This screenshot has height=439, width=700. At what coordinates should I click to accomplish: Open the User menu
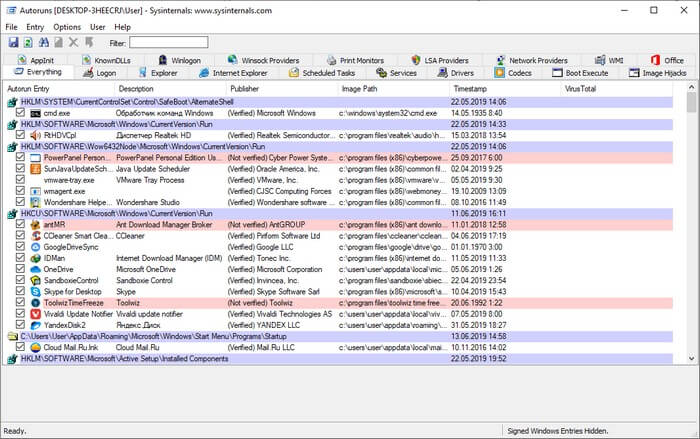(97, 27)
